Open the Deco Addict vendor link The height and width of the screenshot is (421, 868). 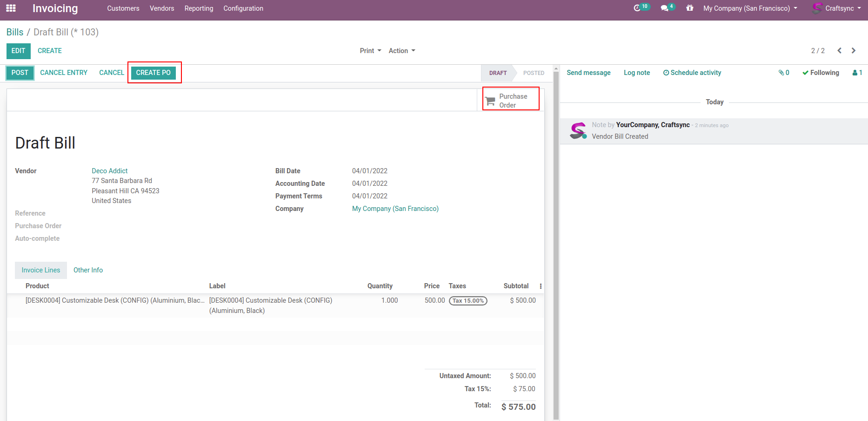tap(109, 171)
